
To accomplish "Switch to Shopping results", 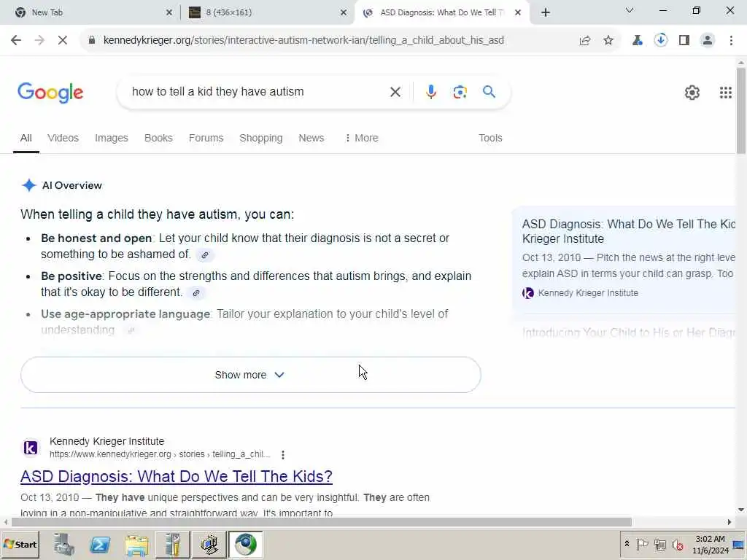I will click(261, 138).
